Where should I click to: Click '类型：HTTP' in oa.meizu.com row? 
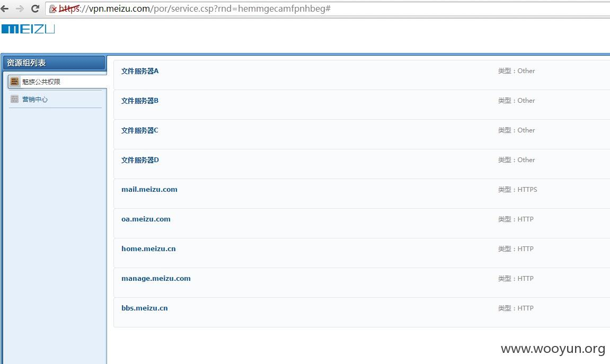click(x=516, y=219)
